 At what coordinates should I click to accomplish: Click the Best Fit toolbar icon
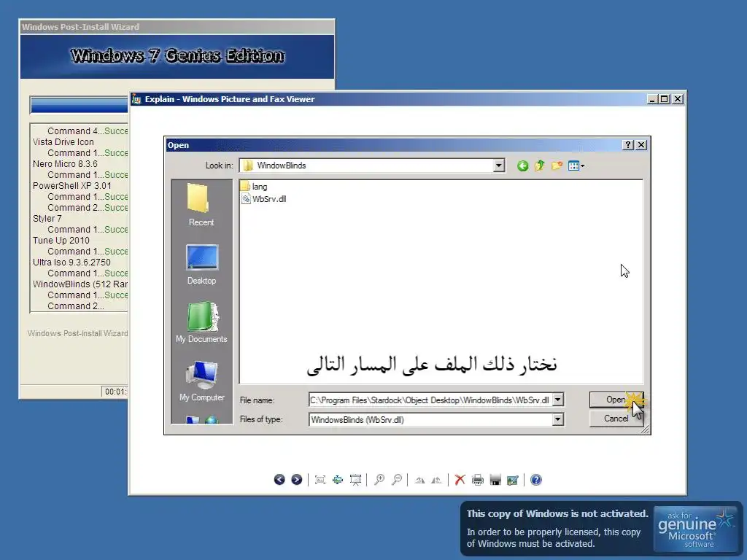(x=320, y=480)
